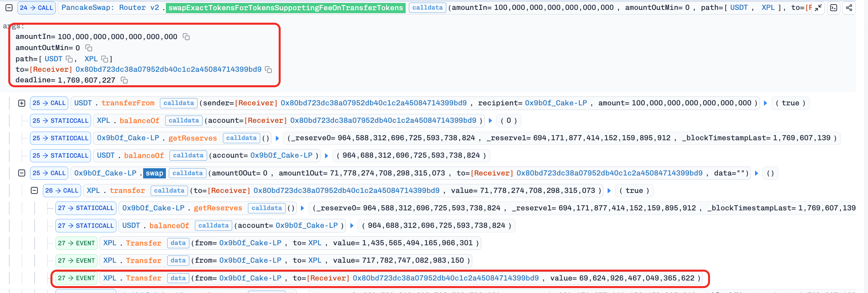
Task: Toggle the calldata tag on swap call
Action: click(x=187, y=173)
